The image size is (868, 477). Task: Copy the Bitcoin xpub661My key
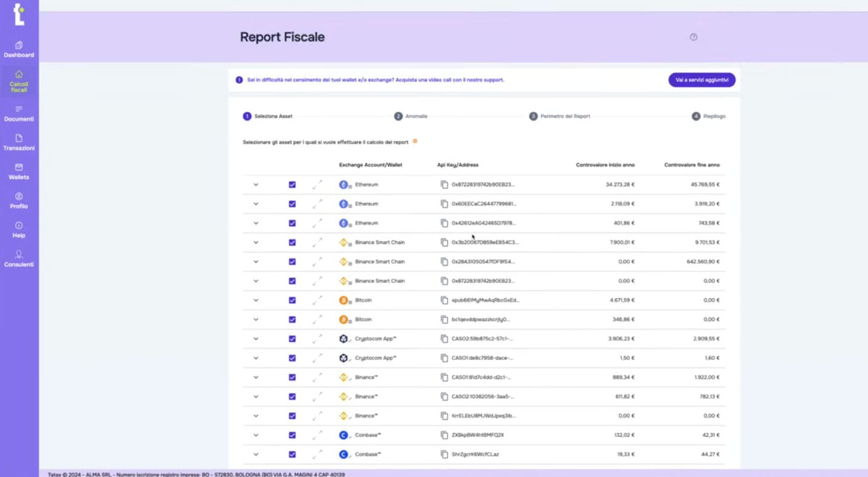coord(444,300)
